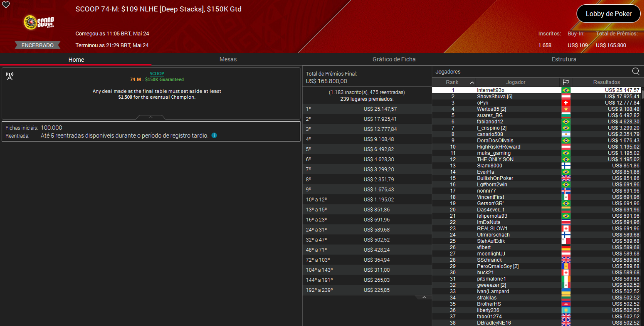Click the flag beside vflbert
644x326 pixels.
[x=566, y=248]
